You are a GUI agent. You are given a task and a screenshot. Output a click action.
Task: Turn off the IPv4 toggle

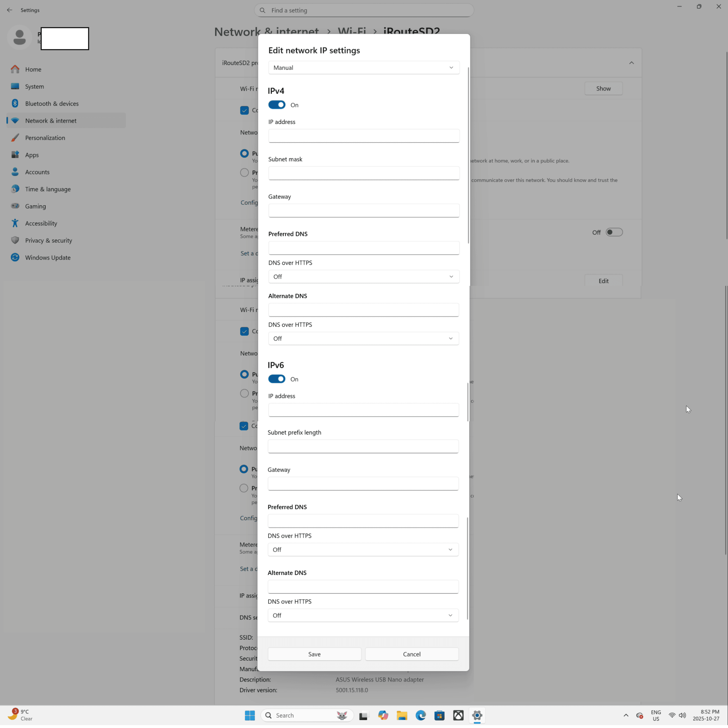277,105
